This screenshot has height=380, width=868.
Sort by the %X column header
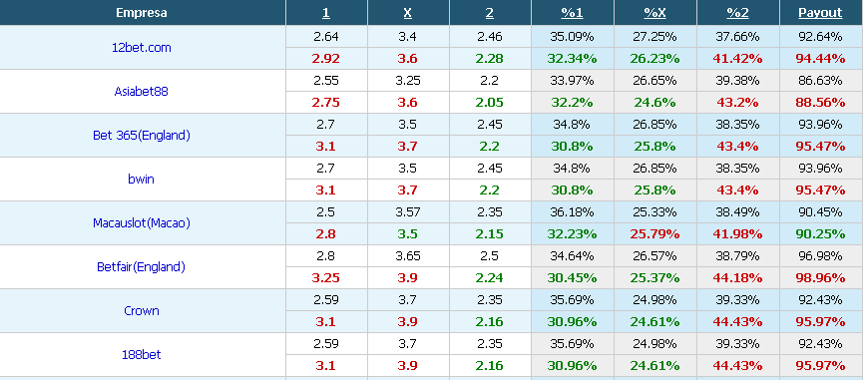tap(654, 13)
